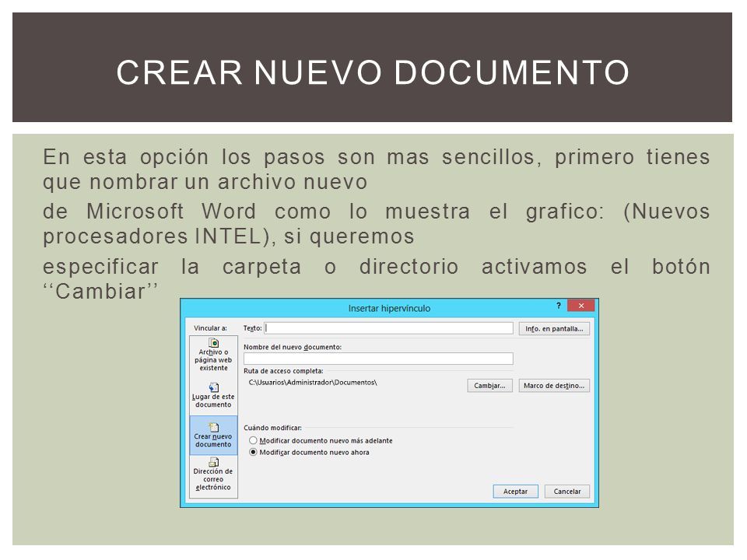
Task: Click the 'Cambiar...' button
Action: 489,386
